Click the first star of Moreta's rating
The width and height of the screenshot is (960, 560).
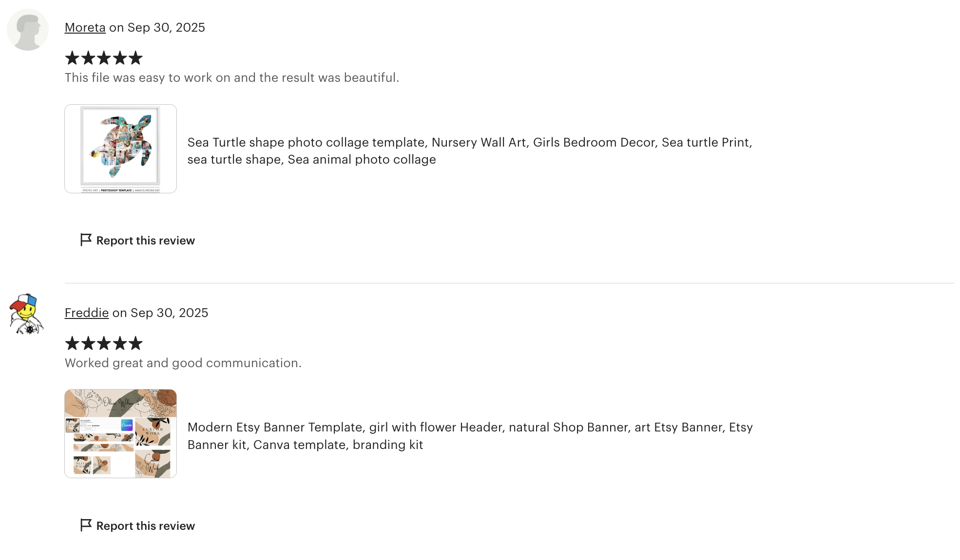coord(72,58)
